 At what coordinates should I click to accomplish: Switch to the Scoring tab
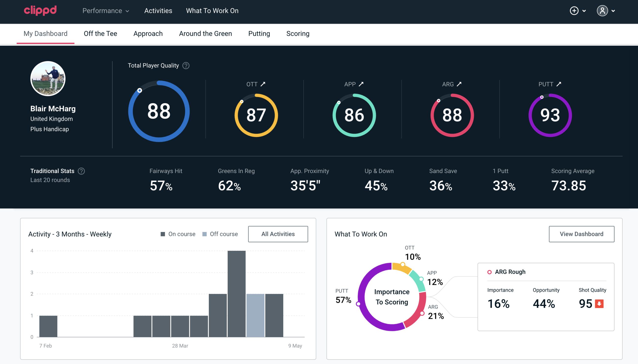297,33
